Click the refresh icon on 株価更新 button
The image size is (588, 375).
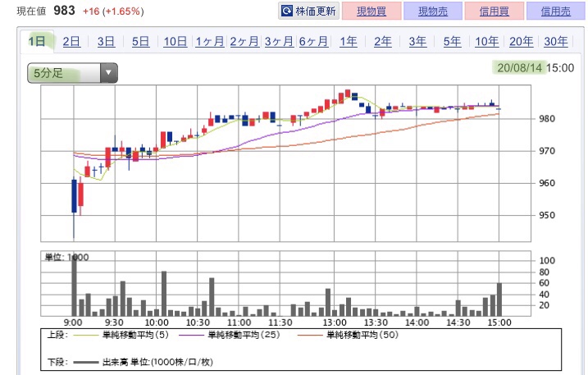(x=287, y=11)
